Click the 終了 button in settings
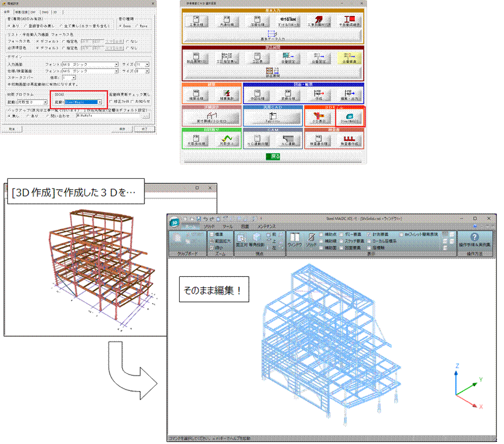 pyautogui.click(x=141, y=129)
